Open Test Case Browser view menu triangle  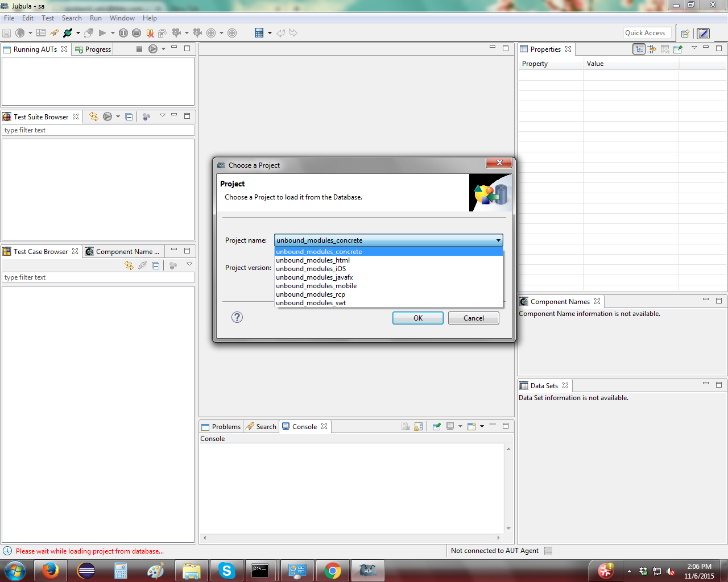(x=189, y=264)
